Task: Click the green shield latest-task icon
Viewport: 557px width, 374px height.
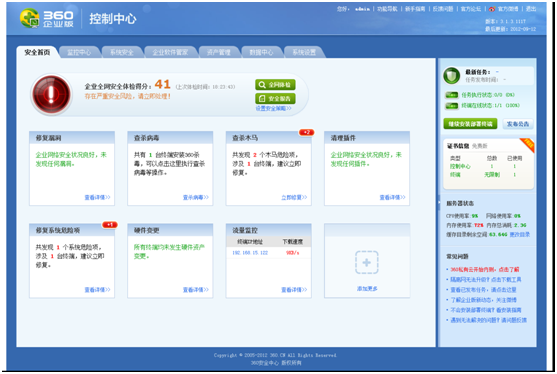Action: 451,75
